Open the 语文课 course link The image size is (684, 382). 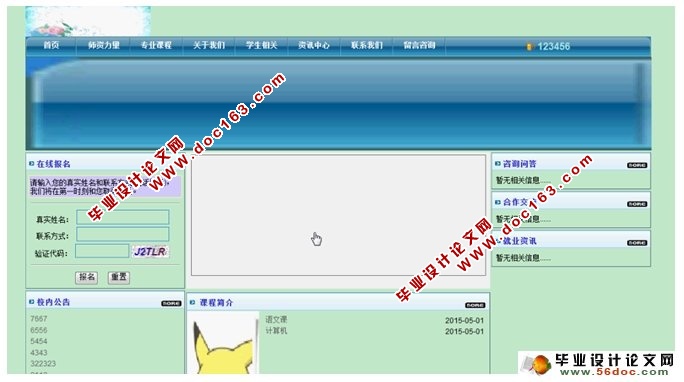(276, 320)
